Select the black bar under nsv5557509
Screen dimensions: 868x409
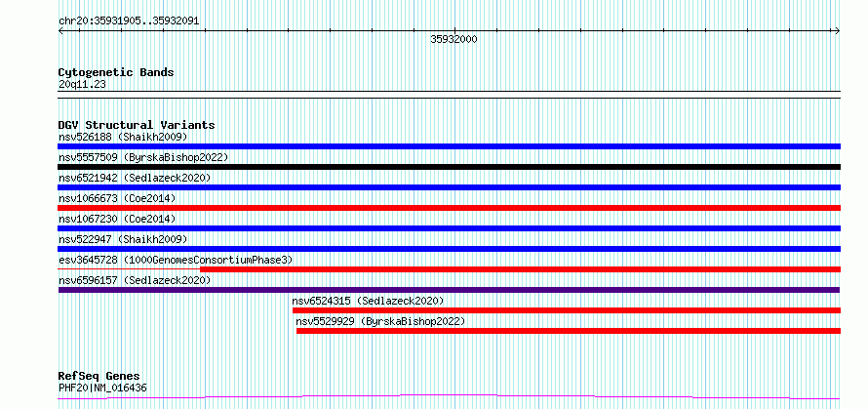[x=449, y=167]
